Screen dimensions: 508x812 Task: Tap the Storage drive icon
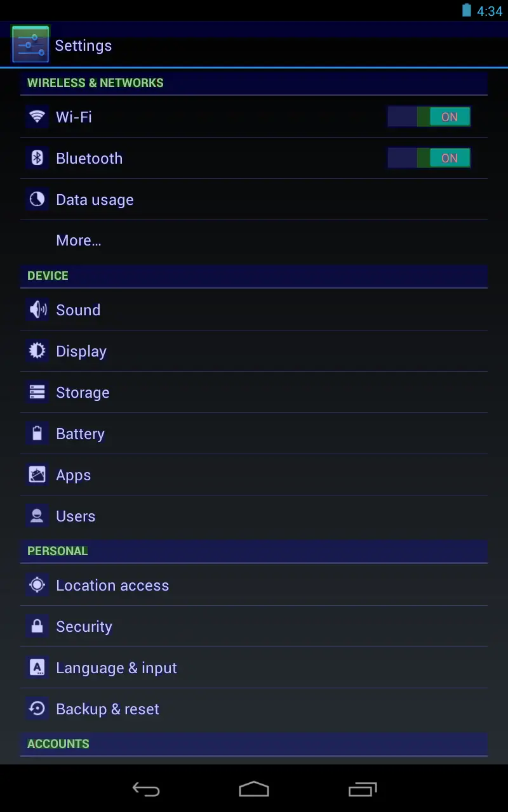[37, 392]
